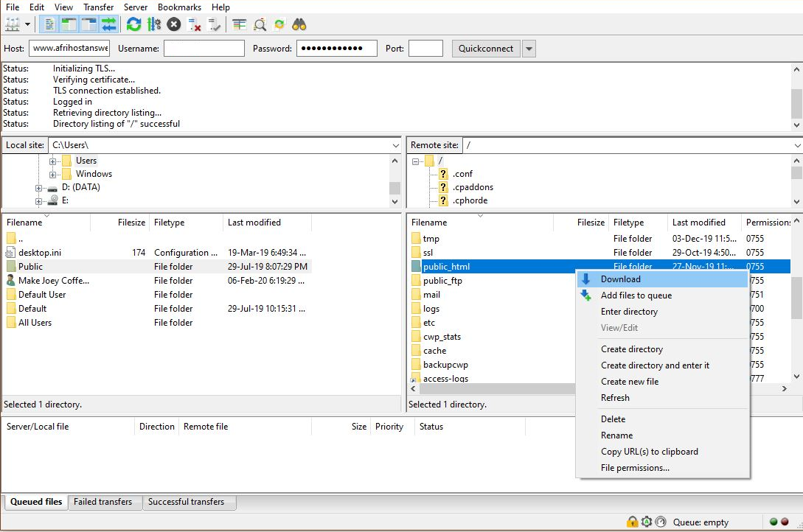
Task: Open the Local site path dropdown
Action: (395, 146)
